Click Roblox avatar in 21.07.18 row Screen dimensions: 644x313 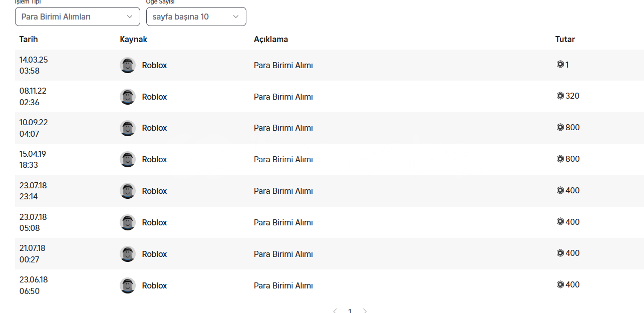(128, 254)
